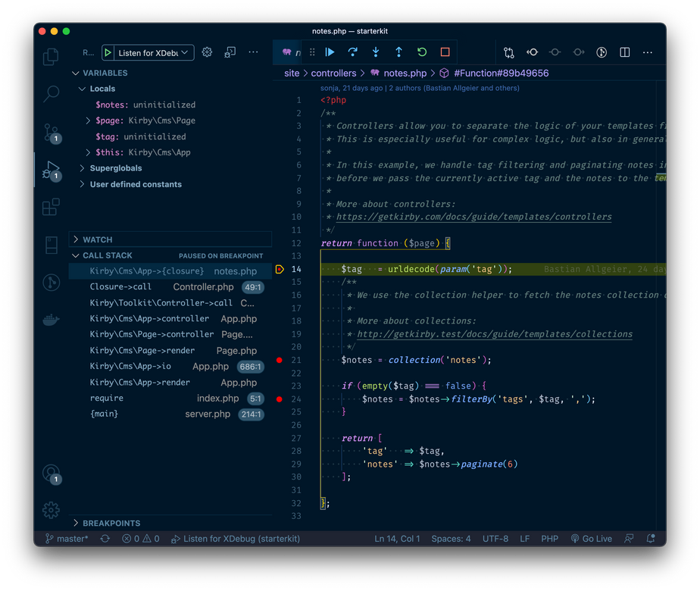Click the Step Over debug icon
700x591 pixels.
click(x=353, y=52)
